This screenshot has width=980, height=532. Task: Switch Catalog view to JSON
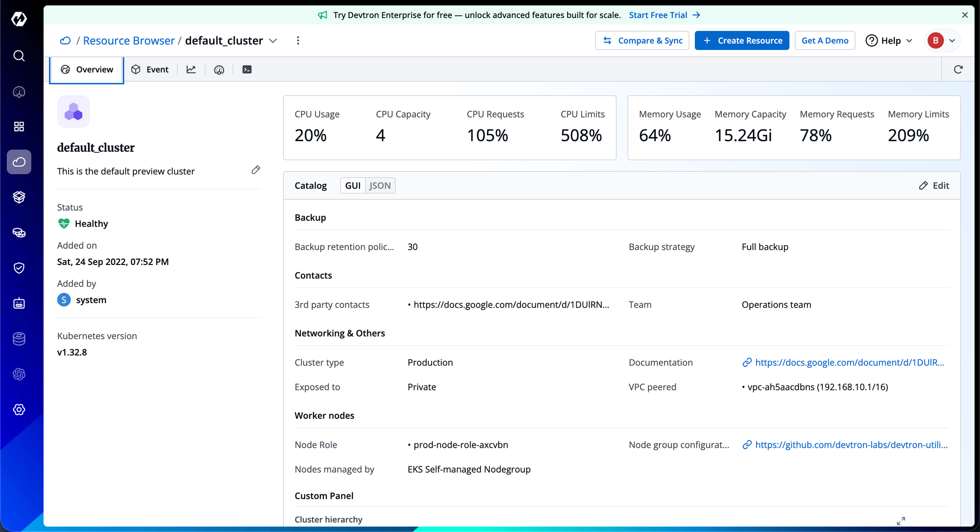click(x=380, y=186)
